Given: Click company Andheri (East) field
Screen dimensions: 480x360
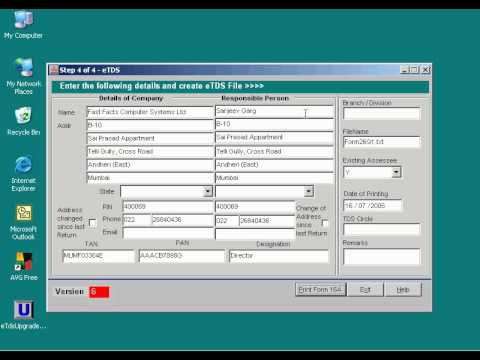Looking at the screenshot, I should coord(149,165).
